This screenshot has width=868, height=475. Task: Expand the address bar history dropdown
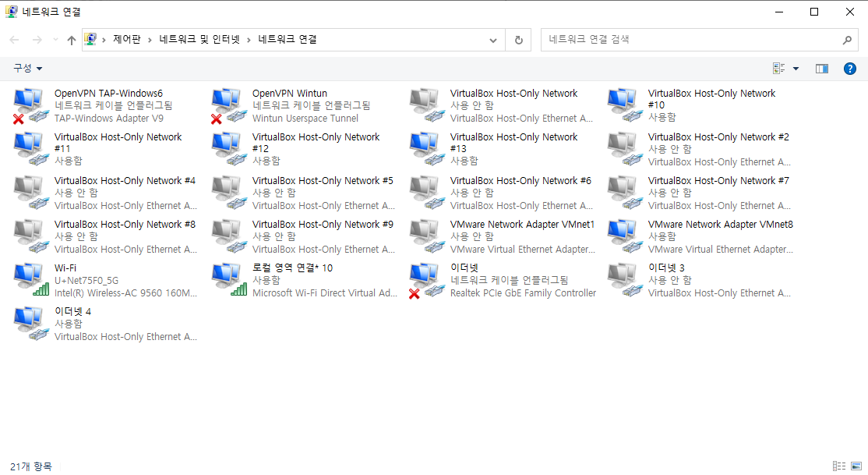(x=493, y=40)
